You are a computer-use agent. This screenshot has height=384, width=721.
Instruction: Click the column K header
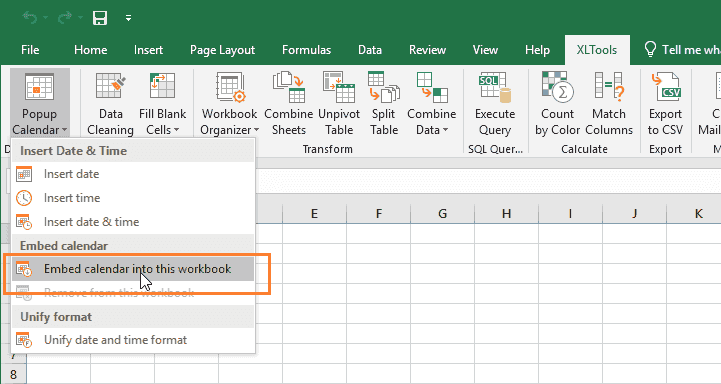click(694, 214)
